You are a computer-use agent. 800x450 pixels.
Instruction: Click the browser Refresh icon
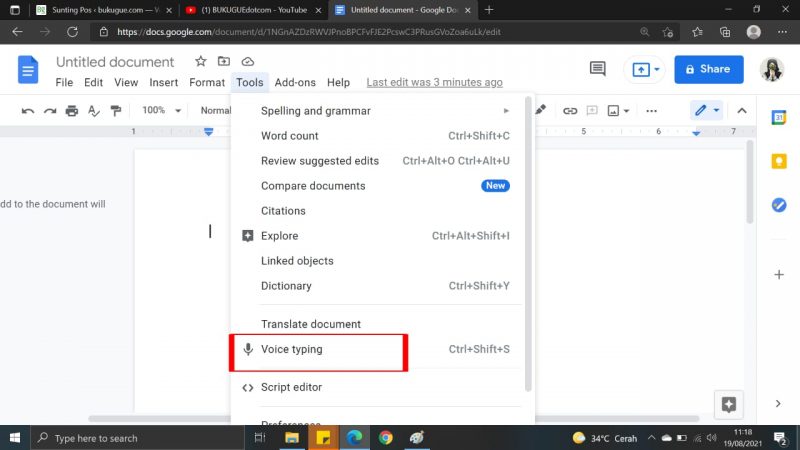(72, 32)
